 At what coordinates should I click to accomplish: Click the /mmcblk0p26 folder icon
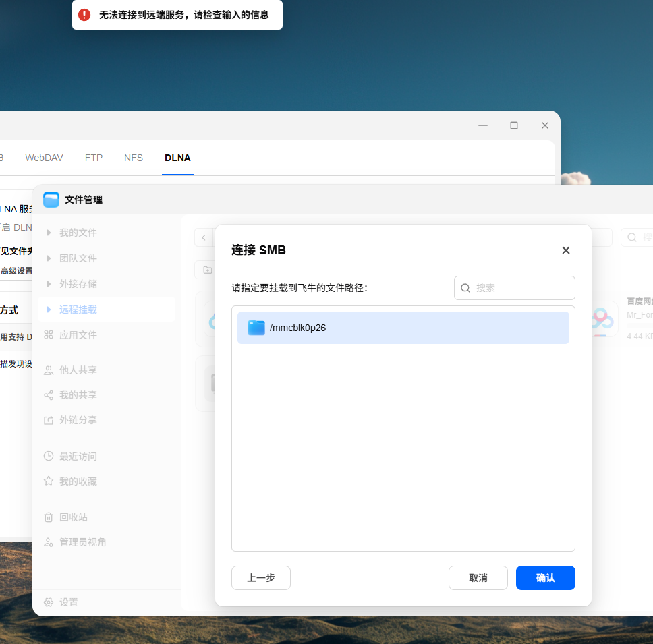[x=256, y=328]
